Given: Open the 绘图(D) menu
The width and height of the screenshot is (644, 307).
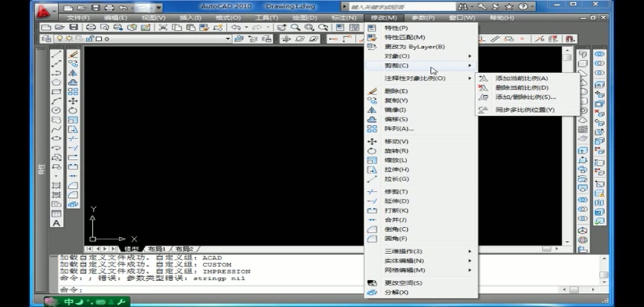Looking at the screenshot, I should click(x=305, y=18).
